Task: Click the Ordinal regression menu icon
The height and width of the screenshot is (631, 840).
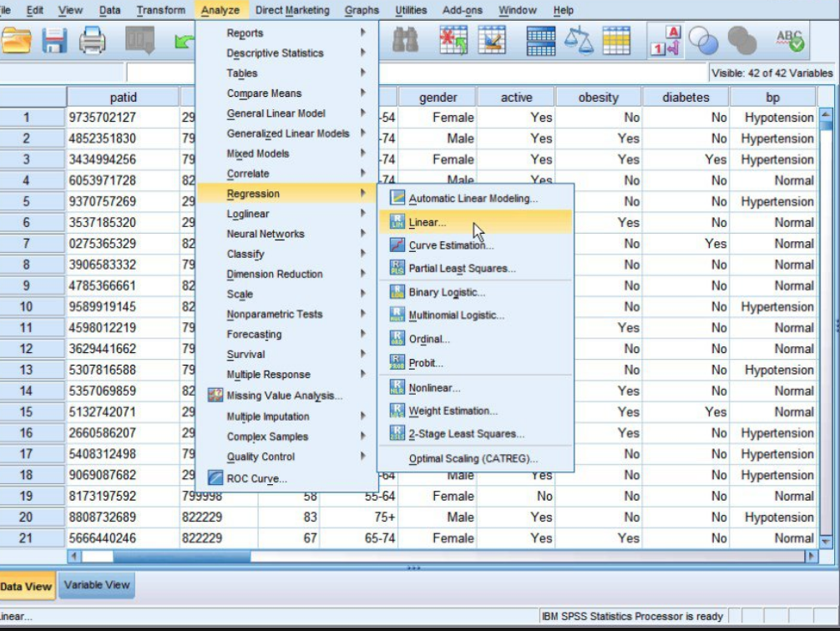Action: 397,339
